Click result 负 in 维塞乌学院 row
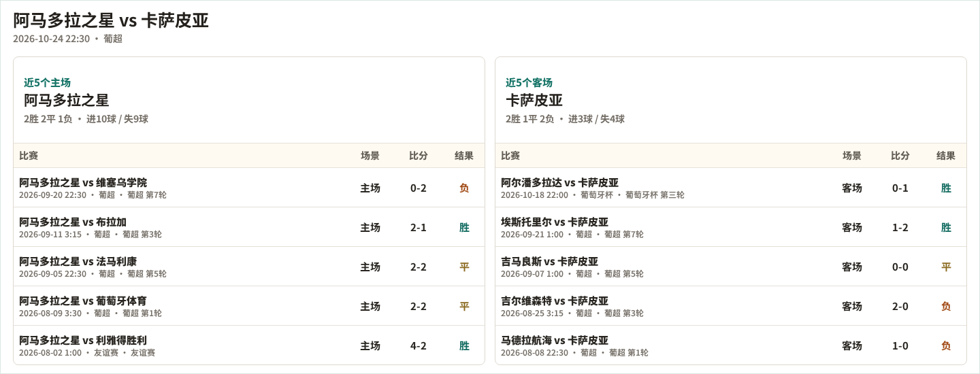 [x=464, y=188]
